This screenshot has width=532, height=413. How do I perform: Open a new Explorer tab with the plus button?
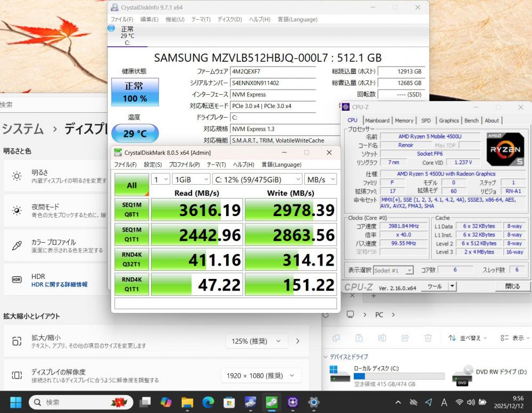point(373,296)
